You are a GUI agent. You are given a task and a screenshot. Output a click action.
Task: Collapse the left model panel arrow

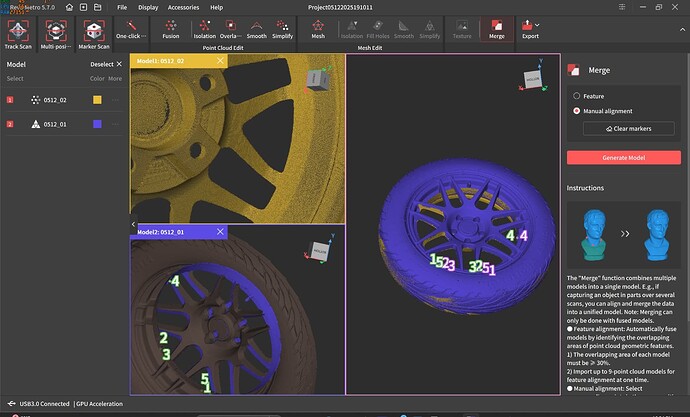coord(133,224)
